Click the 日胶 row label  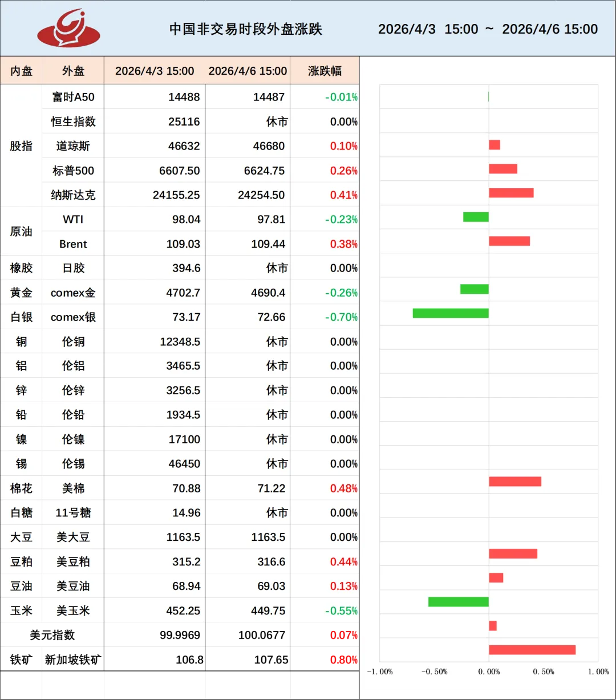[x=73, y=268]
